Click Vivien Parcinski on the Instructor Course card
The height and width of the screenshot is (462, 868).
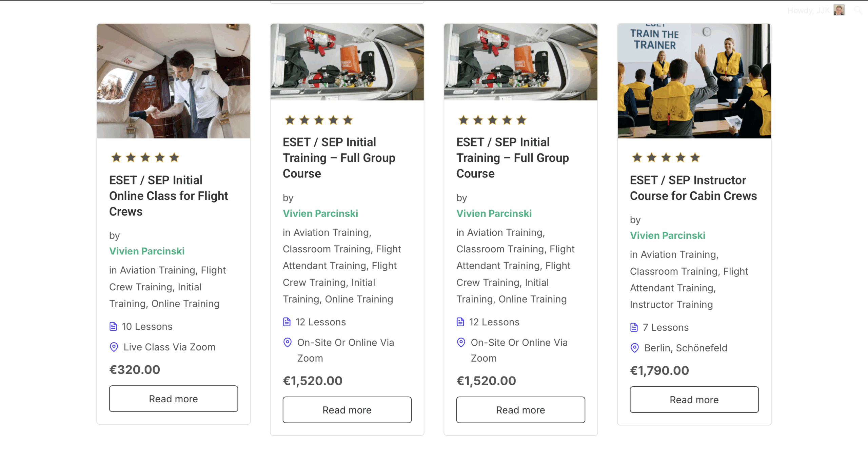click(668, 235)
